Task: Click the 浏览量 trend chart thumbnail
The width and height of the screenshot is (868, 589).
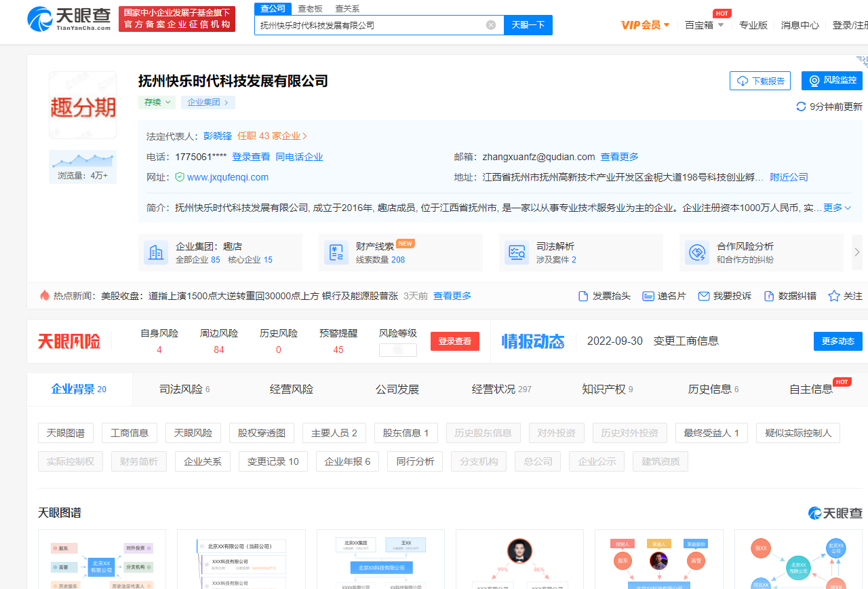Action: click(83, 160)
